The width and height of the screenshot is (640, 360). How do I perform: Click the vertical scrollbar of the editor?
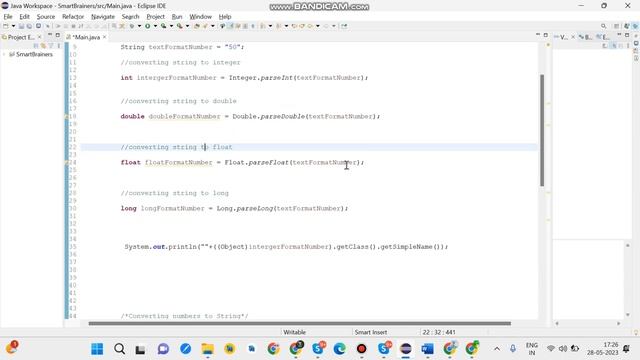point(542,131)
